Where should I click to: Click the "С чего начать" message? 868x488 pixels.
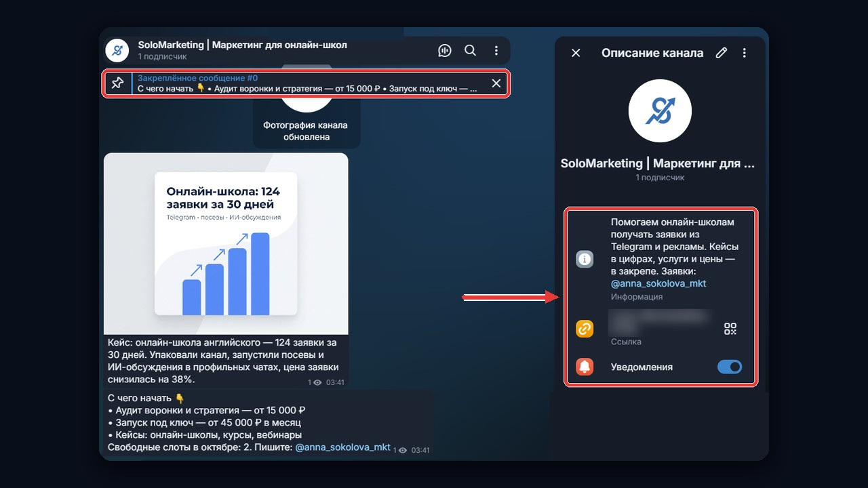[269, 423]
